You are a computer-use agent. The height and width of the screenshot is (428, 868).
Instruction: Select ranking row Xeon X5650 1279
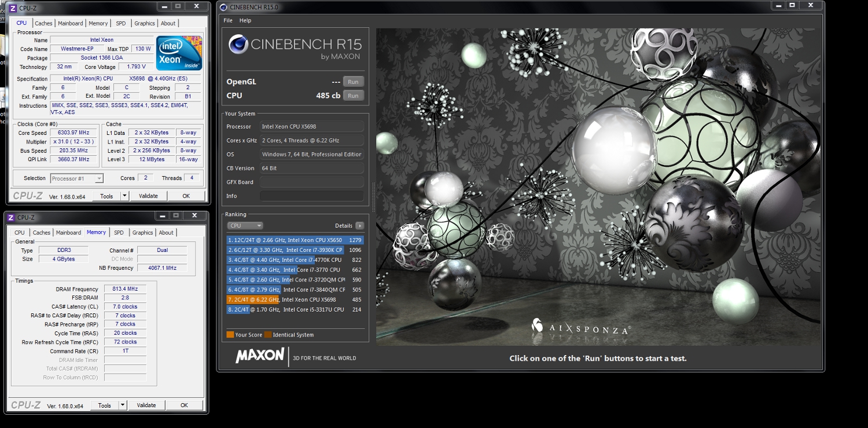click(295, 240)
